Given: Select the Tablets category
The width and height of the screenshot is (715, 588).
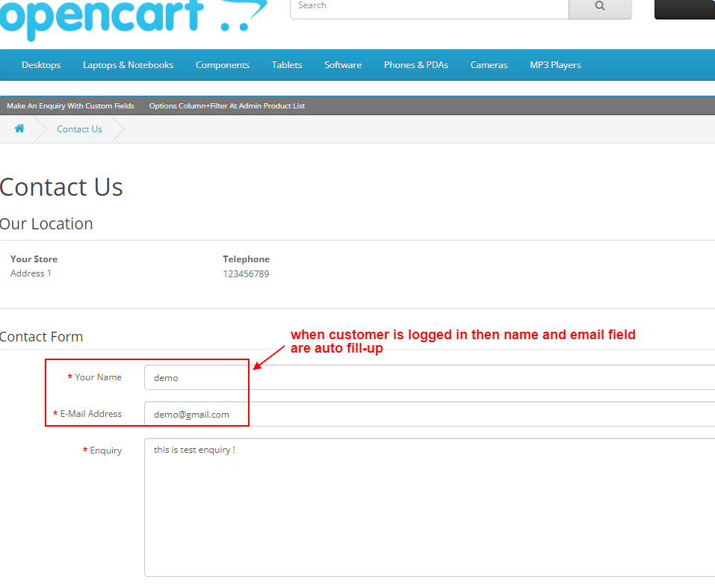Looking at the screenshot, I should click(287, 65).
